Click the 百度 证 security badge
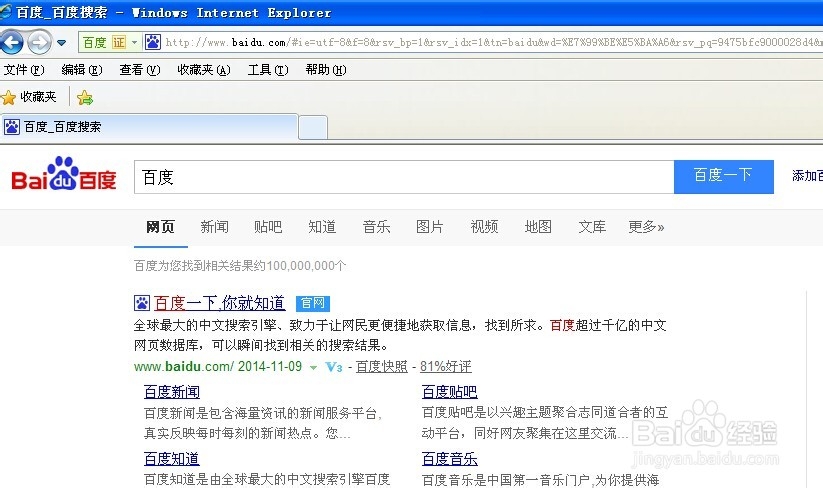823x488 pixels. [x=104, y=43]
